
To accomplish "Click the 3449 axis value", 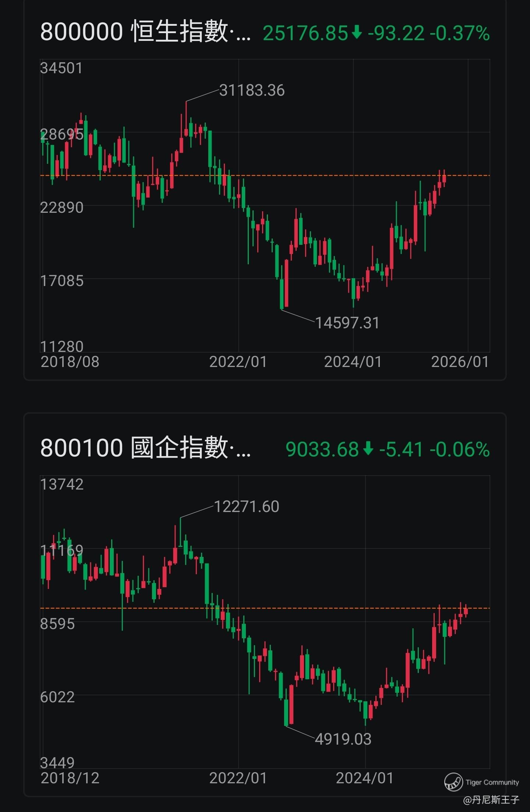I will coord(57,763).
